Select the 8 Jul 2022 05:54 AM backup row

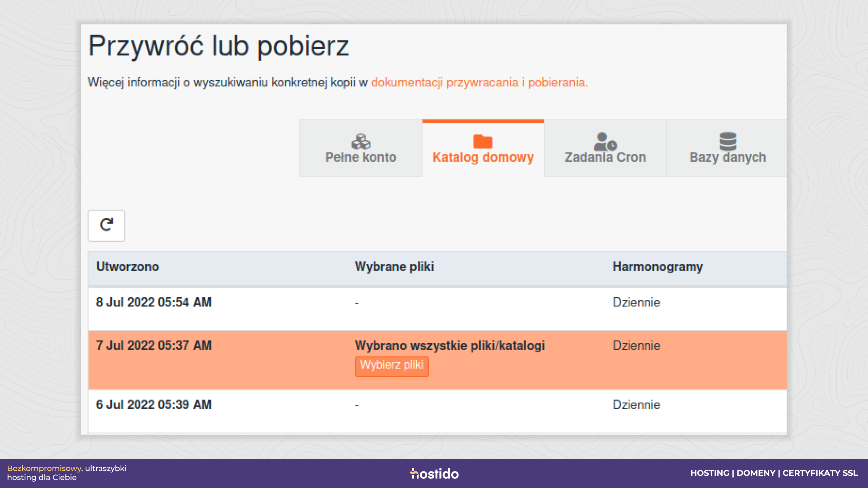[x=437, y=309]
